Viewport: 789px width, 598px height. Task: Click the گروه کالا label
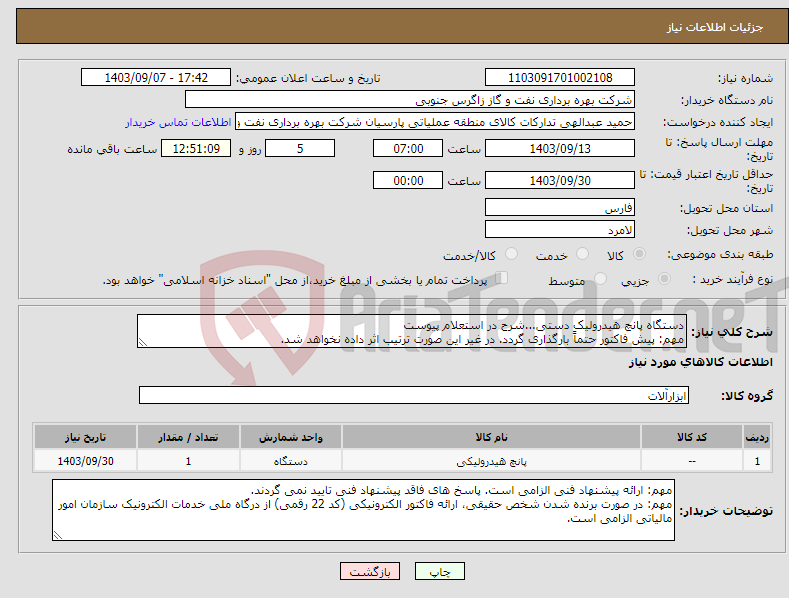click(x=747, y=396)
